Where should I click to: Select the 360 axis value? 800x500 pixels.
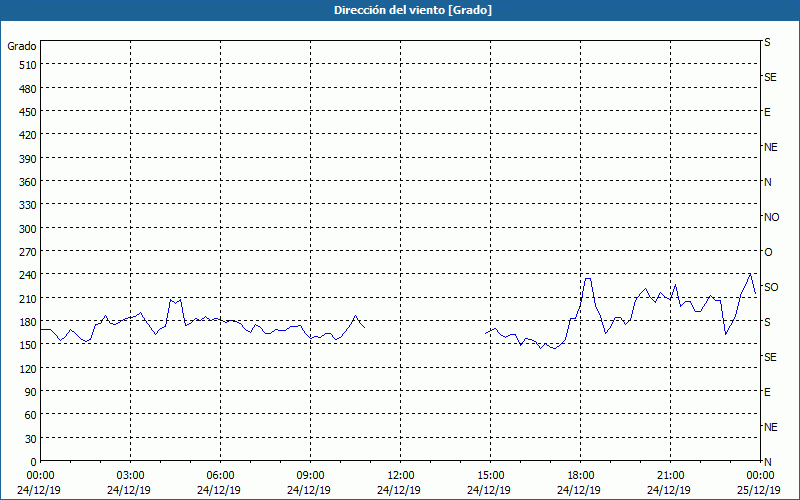tap(28, 182)
